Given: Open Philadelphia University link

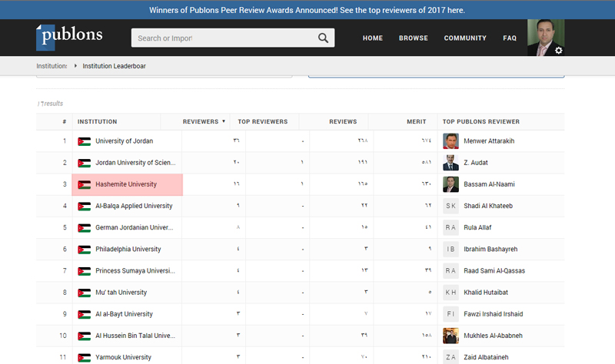Looking at the screenshot, I should tap(128, 250).
